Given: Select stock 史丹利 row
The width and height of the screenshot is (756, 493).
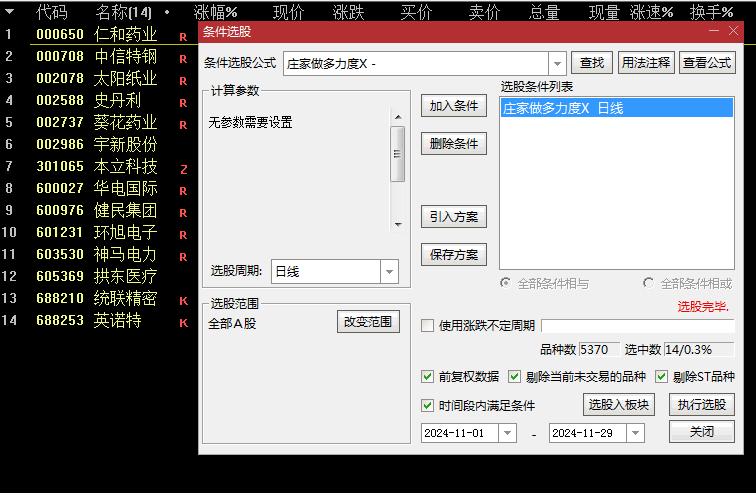Looking at the screenshot, I should (99, 100).
